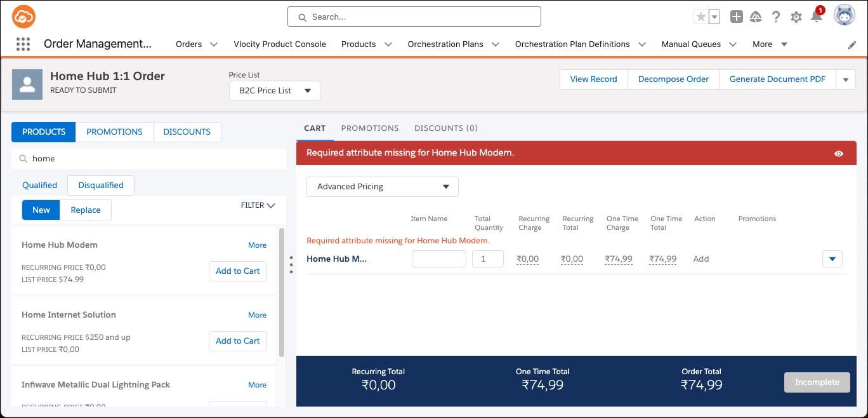Toggle the eye icon in red error banner
868x418 pixels.
pyautogui.click(x=839, y=154)
